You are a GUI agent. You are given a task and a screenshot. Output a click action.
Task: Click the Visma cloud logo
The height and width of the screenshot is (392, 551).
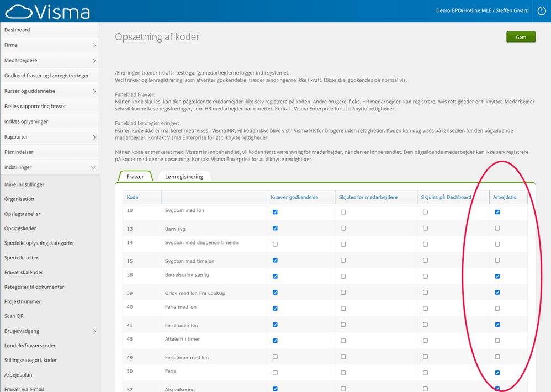[48, 12]
